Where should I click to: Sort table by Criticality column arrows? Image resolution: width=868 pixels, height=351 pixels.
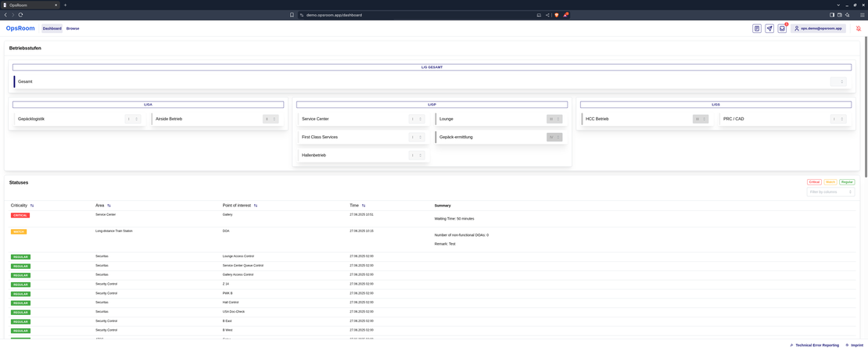point(32,206)
